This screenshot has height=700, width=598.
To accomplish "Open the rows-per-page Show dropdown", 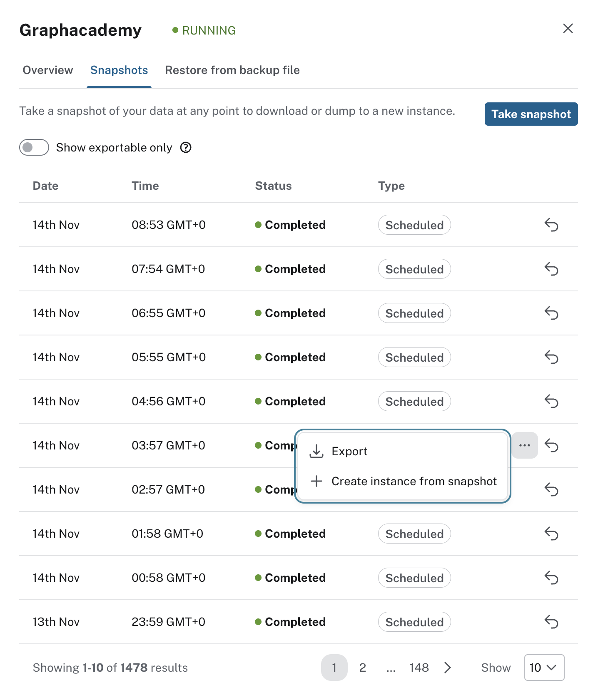I will pos(544,668).
